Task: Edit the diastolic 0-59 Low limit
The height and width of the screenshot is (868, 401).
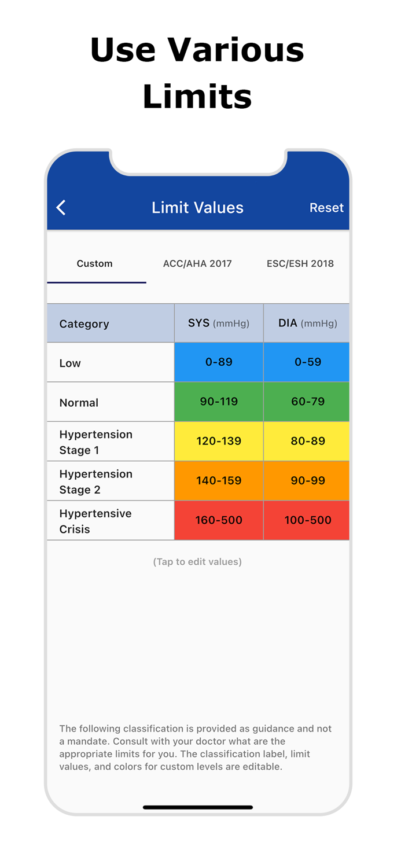Action: [x=307, y=362]
